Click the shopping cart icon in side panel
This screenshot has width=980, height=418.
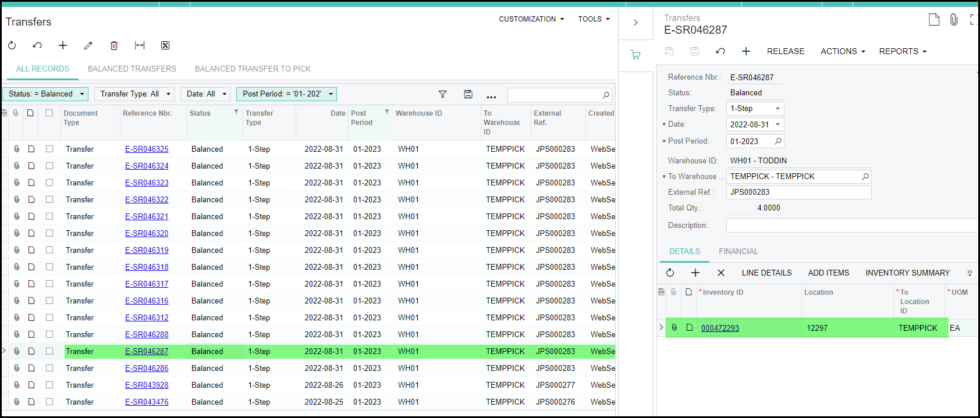click(635, 55)
